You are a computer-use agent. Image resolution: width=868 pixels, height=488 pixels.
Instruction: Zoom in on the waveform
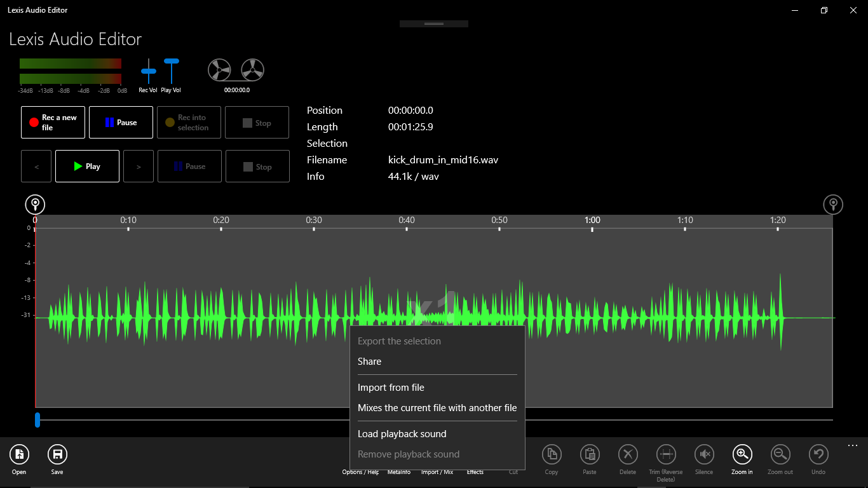pos(742,454)
